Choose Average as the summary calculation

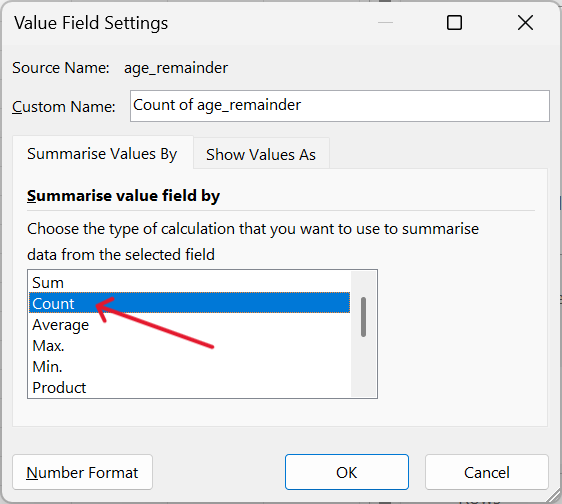coord(189,324)
